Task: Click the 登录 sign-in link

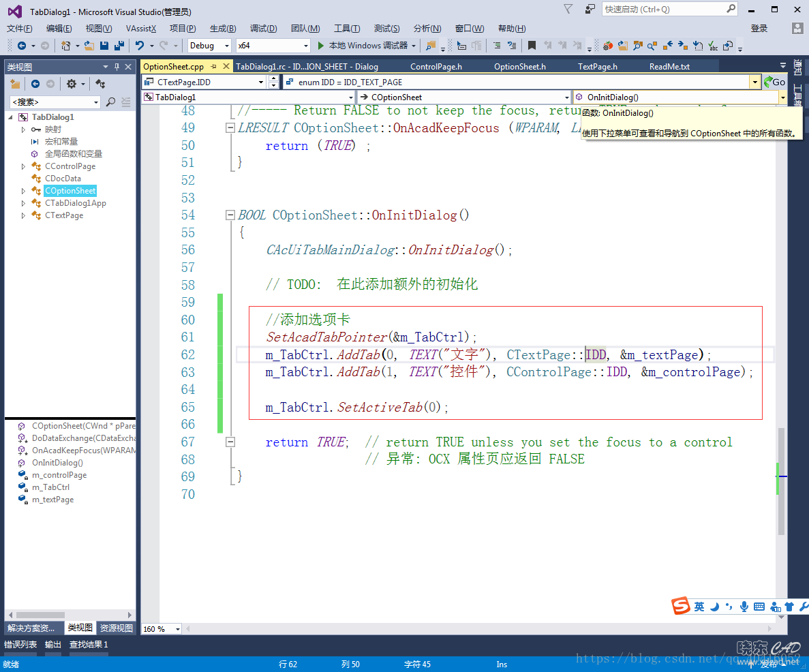Action: (759, 29)
